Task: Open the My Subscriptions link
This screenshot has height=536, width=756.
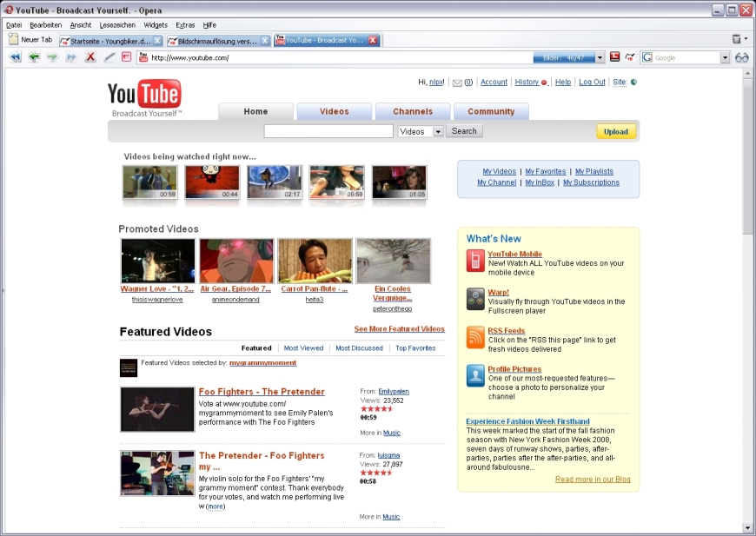Action: [591, 182]
